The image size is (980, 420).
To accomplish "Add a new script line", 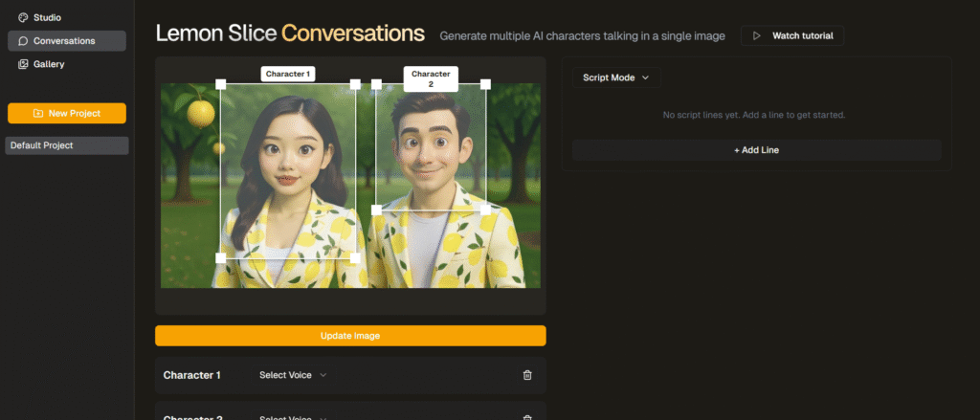I will pos(756,150).
